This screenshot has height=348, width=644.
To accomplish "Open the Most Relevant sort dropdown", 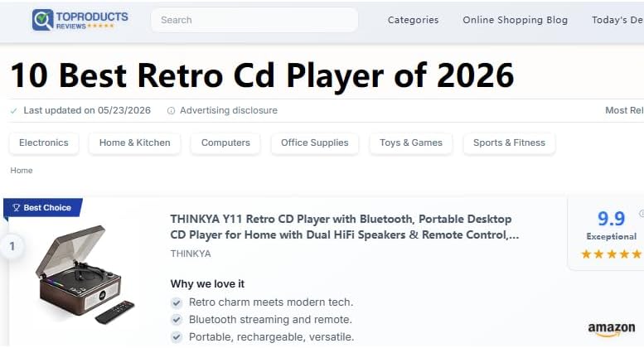I will click(624, 110).
